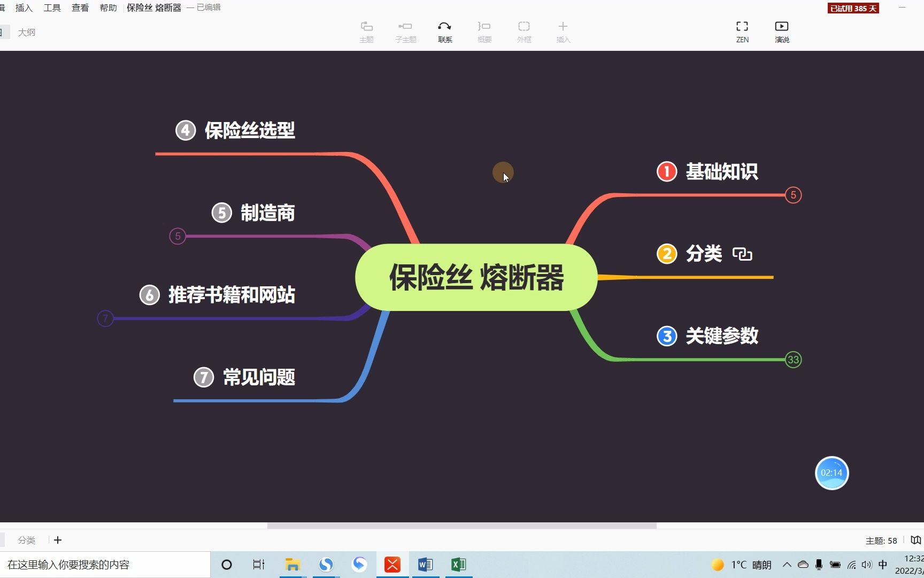
Task: Start 演说 presentation mode
Action: point(782,32)
